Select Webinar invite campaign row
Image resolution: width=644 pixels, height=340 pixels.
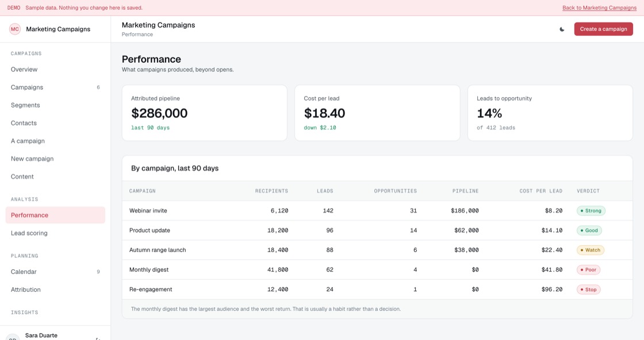click(377, 211)
